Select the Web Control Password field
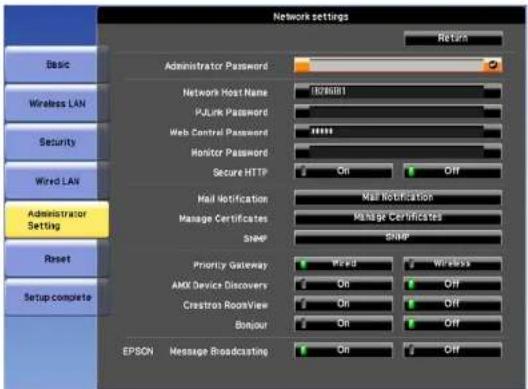528x389 pixels. (398, 132)
